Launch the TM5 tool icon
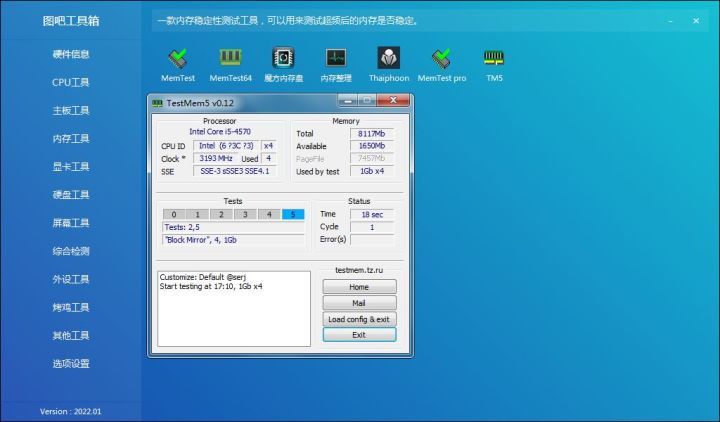This screenshot has width=720, height=422. click(x=494, y=61)
